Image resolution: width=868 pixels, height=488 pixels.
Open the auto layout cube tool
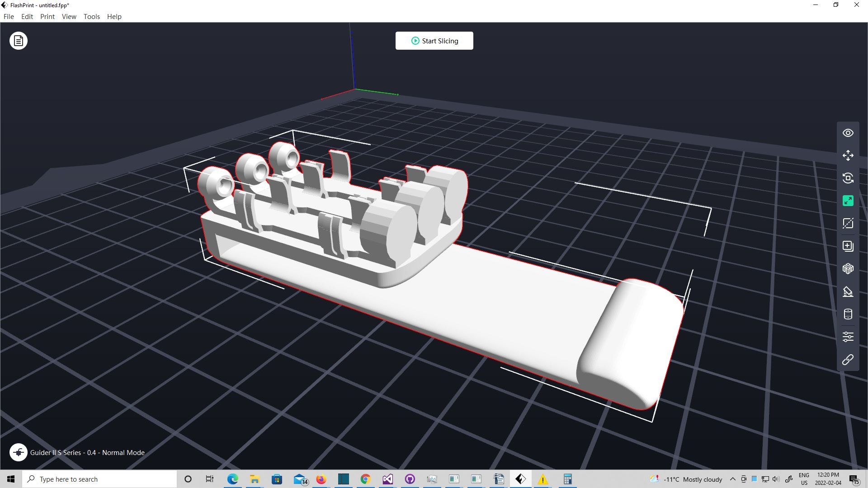[x=848, y=269]
